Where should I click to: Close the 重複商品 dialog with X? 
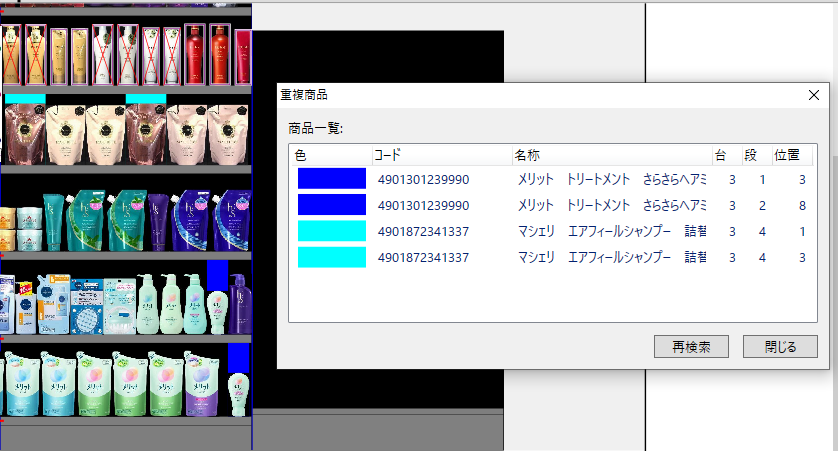[813, 95]
